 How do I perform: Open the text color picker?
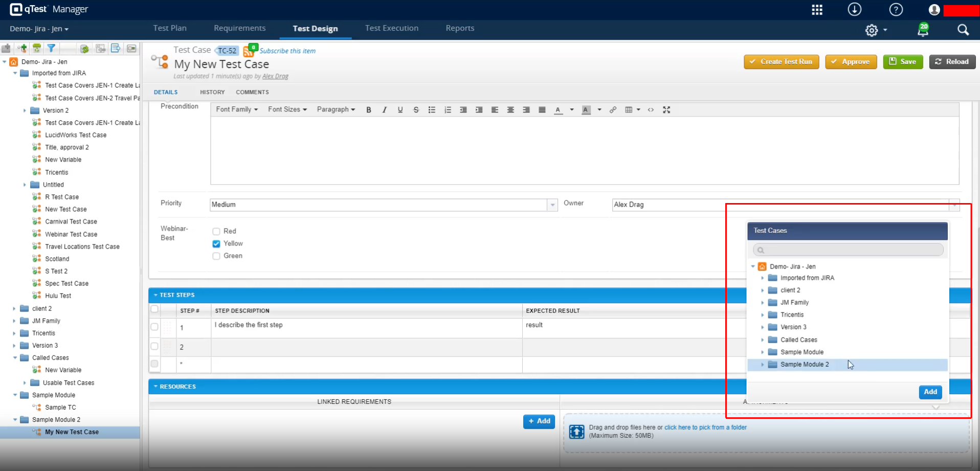pyautogui.click(x=558, y=110)
